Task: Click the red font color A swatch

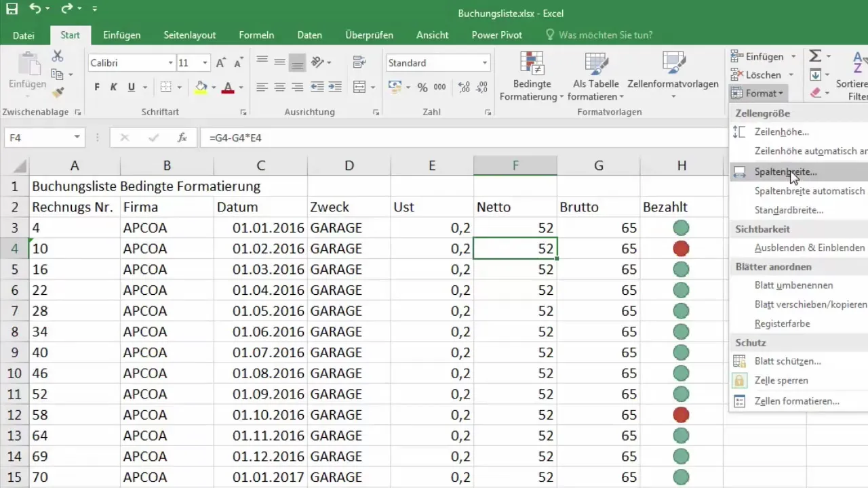Action: tap(227, 87)
